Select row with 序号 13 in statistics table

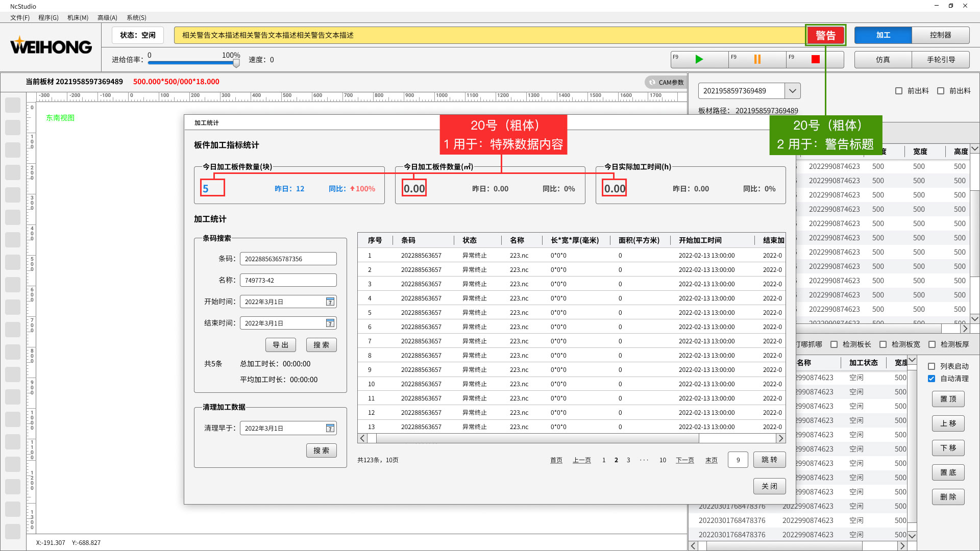click(572, 427)
